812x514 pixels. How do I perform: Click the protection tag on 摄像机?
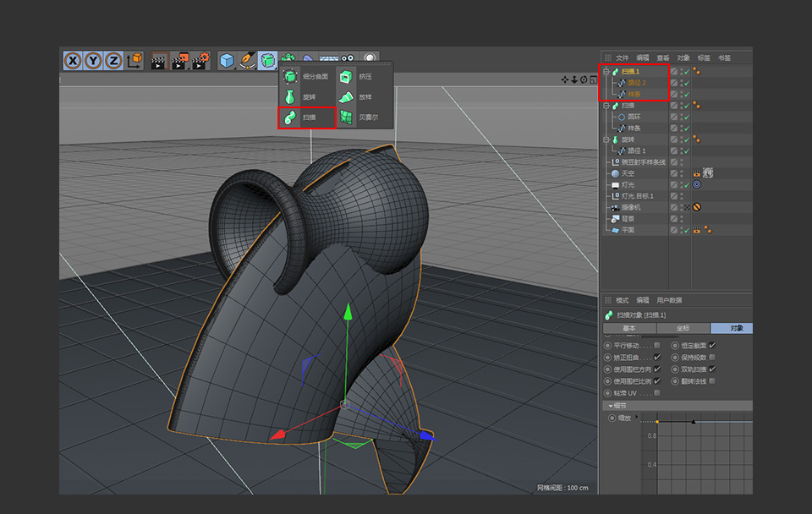[x=697, y=208]
